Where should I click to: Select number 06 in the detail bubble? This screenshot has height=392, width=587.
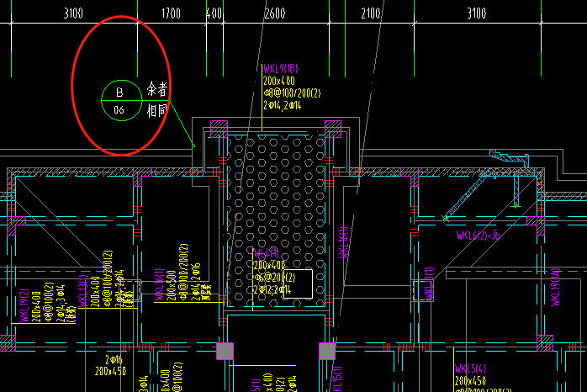point(119,110)
